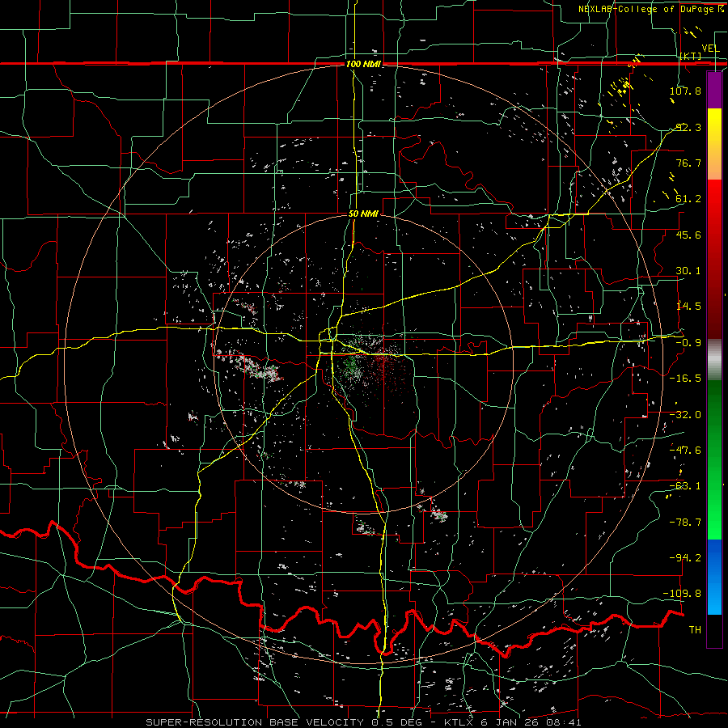Click the TH label below the scale
The height and width of the screenshot is (728, 728).
(x=695, y=630)
